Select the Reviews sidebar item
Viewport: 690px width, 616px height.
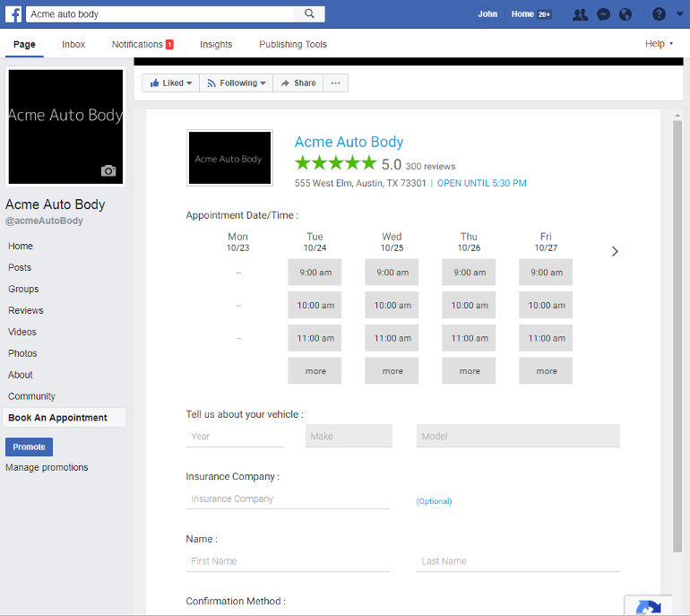click(25, 310)
